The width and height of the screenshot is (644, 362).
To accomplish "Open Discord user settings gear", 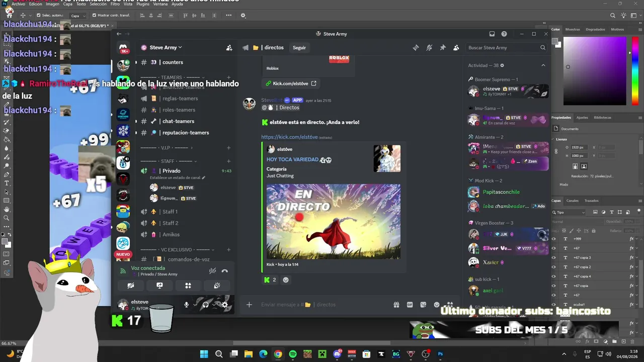I will point(224,305).
